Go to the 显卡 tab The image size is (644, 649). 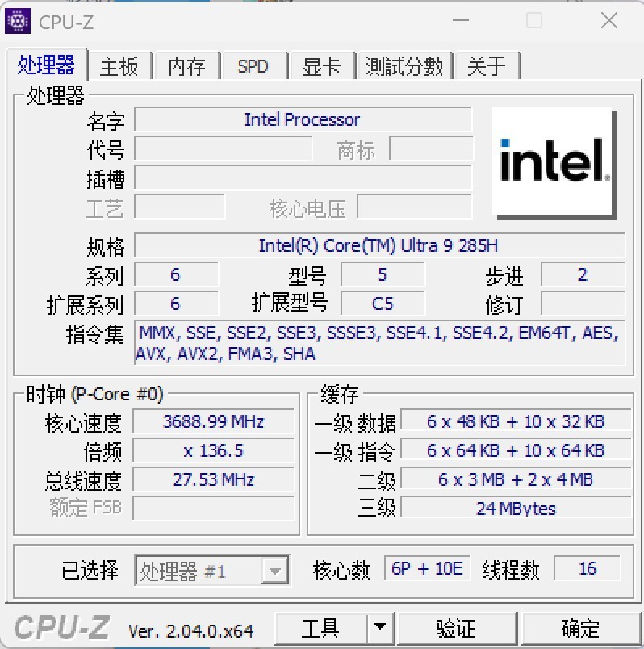(321, 66)
